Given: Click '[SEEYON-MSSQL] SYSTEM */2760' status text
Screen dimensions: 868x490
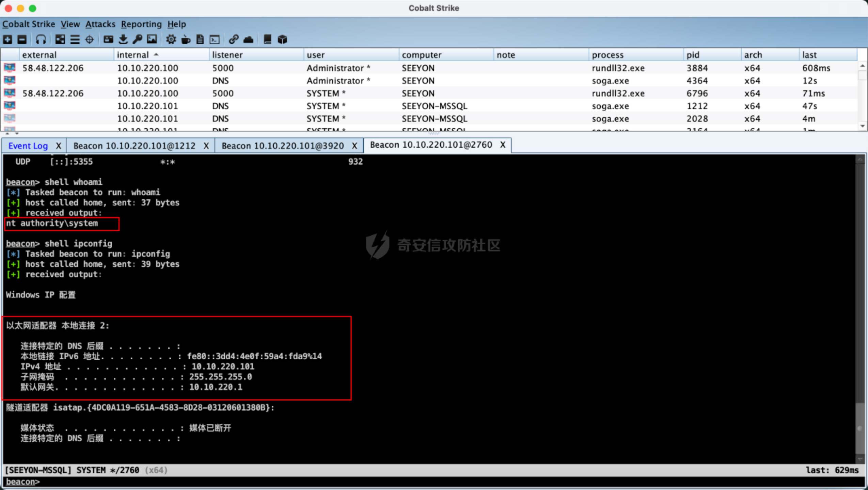Looking at the screenshot, I should [x=72, y=470].
